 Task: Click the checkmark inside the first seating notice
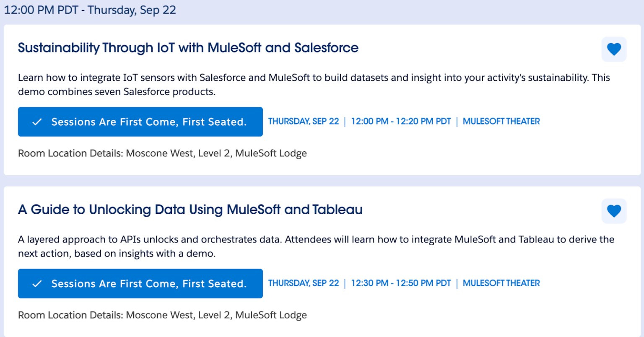[37, 122]
